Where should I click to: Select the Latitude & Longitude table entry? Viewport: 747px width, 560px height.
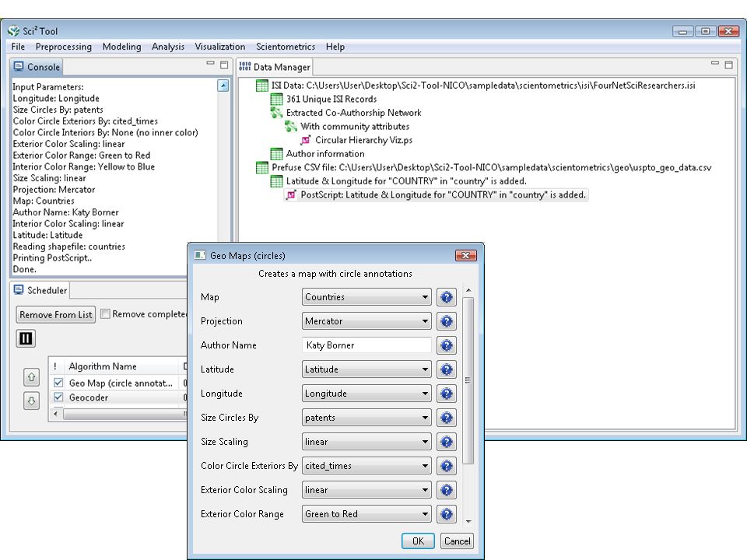pos(398,181)
